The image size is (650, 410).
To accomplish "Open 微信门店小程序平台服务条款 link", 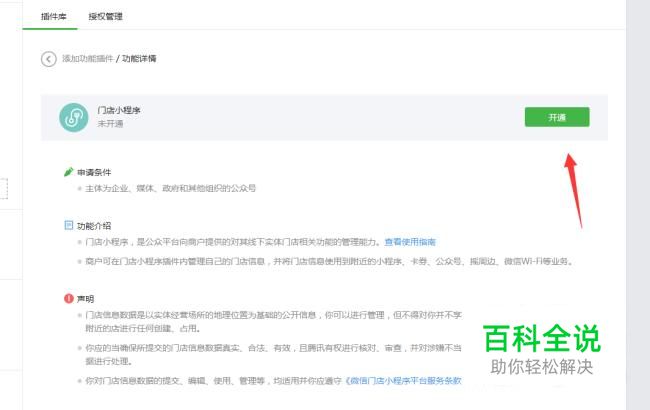I will coord(403,381).
